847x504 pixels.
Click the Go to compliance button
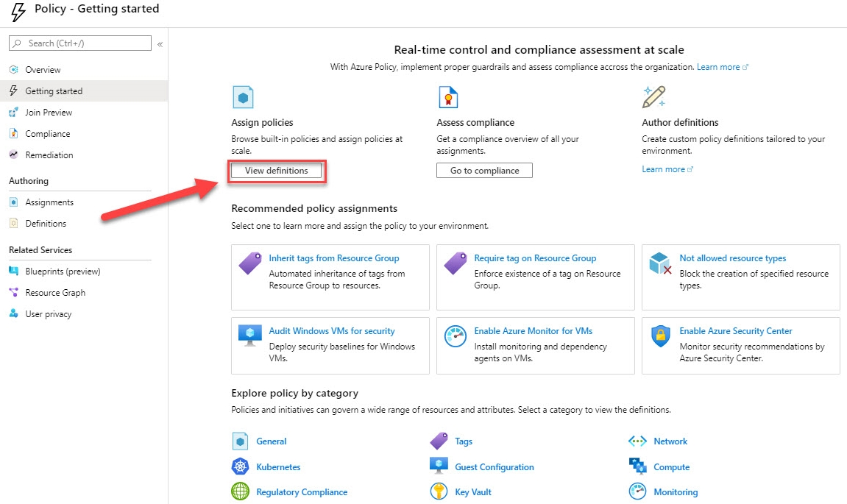tap(484, 170)
